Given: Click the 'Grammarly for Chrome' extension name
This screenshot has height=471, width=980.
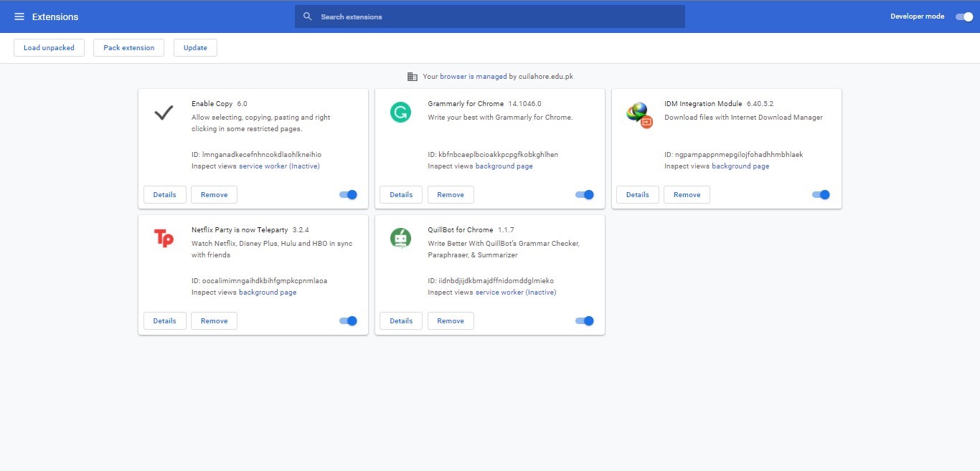Looking at the screenshot, I should (x=466, y=104).
